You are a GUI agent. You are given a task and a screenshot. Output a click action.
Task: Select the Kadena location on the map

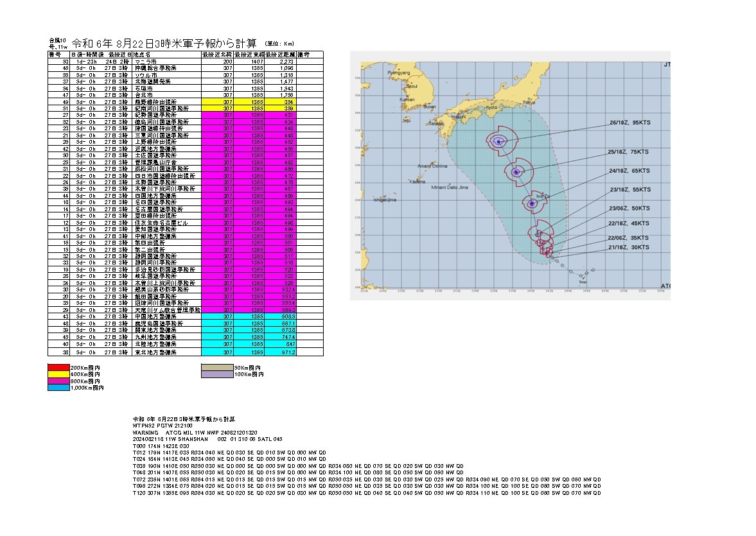point(418,182)
